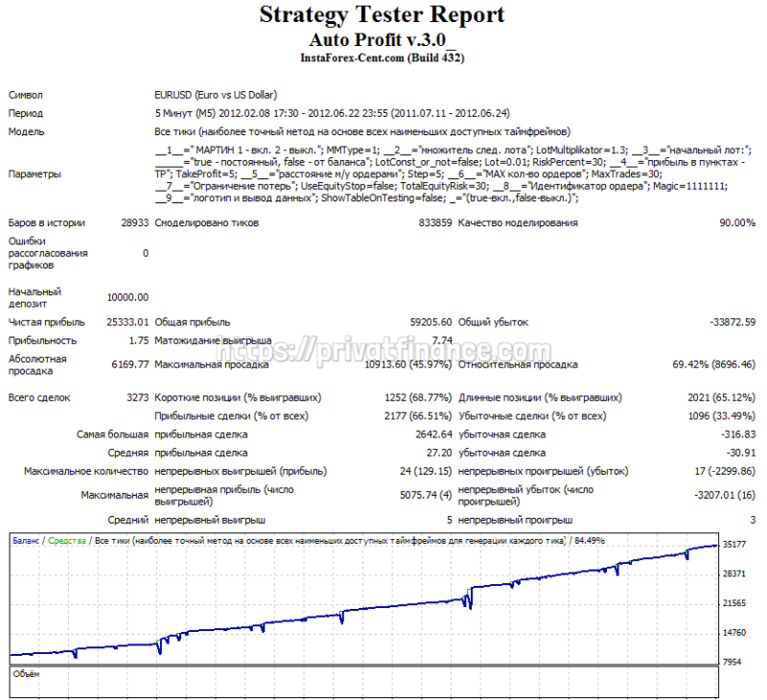Select the average profit trade value '27.20'

click(x=439, y=453)
